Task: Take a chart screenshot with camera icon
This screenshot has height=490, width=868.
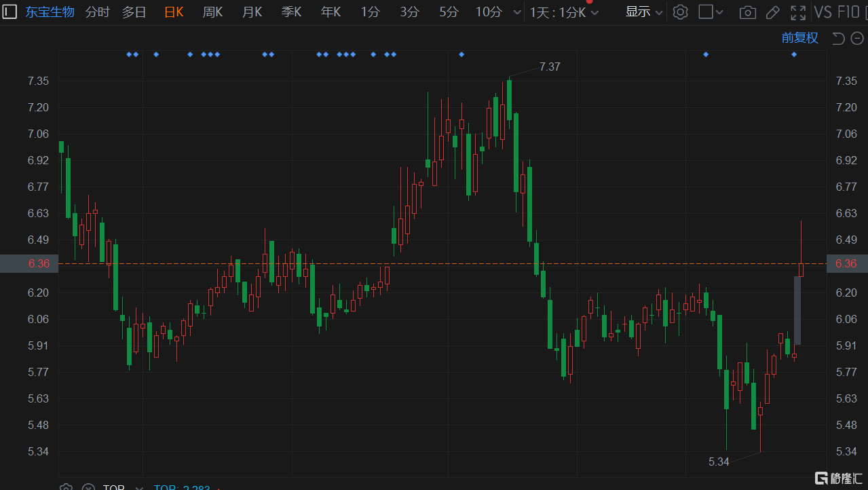Action: [748, 12]
